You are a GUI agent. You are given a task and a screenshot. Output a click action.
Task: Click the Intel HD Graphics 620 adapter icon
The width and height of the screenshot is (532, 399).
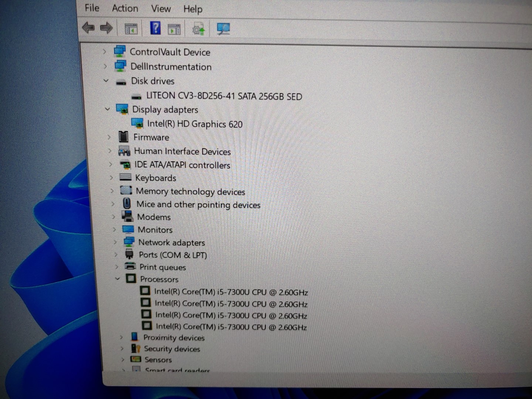(137, 123)
